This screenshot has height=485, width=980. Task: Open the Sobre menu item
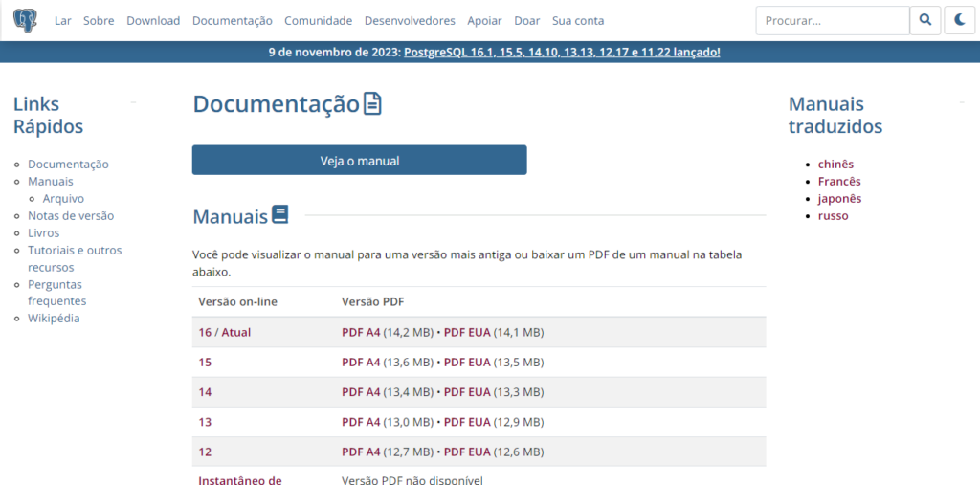pos(99,21)
